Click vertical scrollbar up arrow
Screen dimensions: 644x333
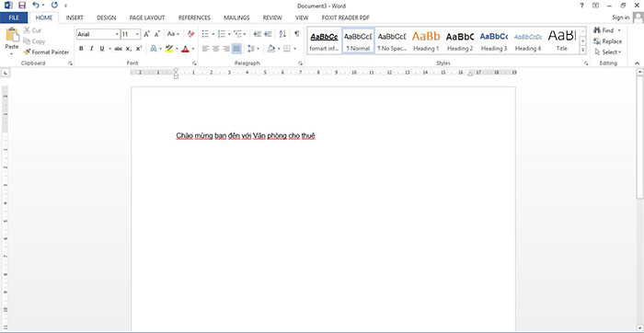pos(640,73)
